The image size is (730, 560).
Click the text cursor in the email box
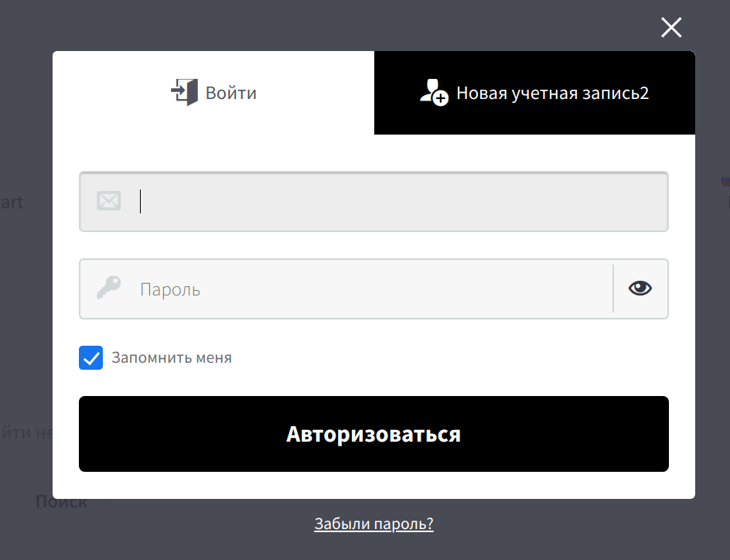140,201
